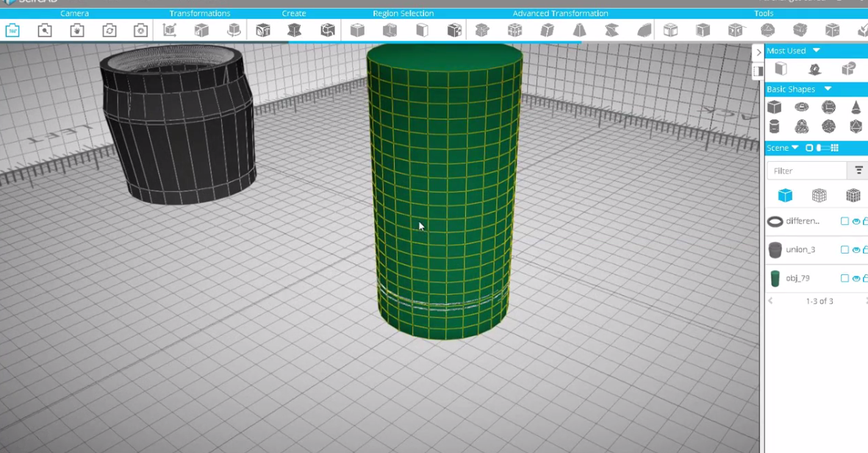Go to previous page of scene objects

click(x=770, y=301)
